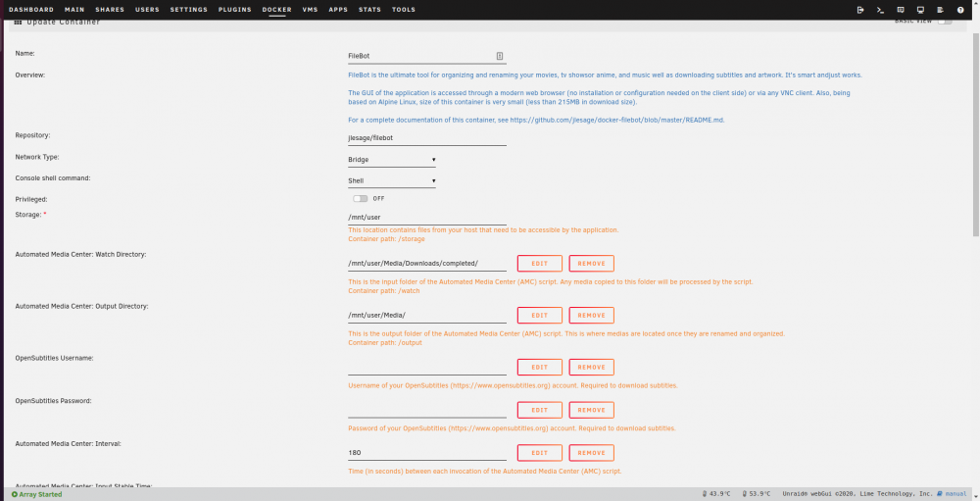Image resolution: width=980 pixels, height=501 pixels.
Task: Open the terminal icon in top bar
Action: (881, 10)
